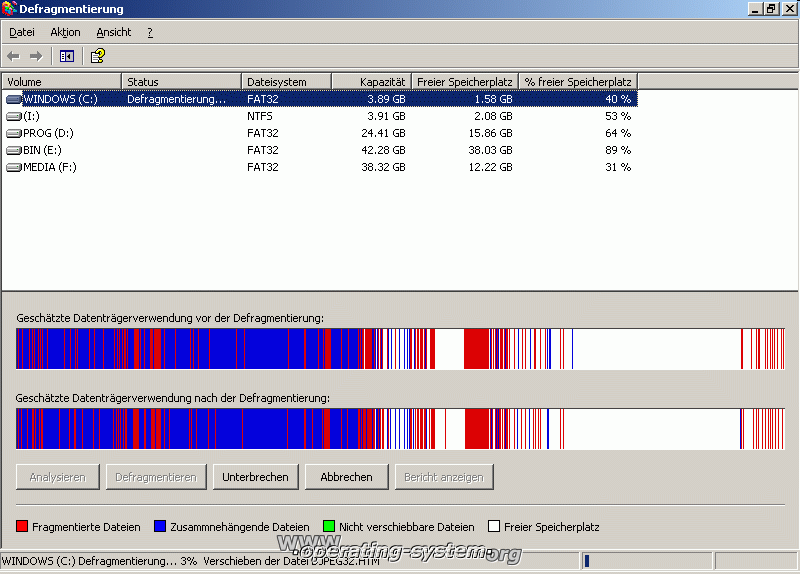Screen dimensions: 800x574
Task: Click the 12.22 GB free space cell
Action: coord(490,167)
